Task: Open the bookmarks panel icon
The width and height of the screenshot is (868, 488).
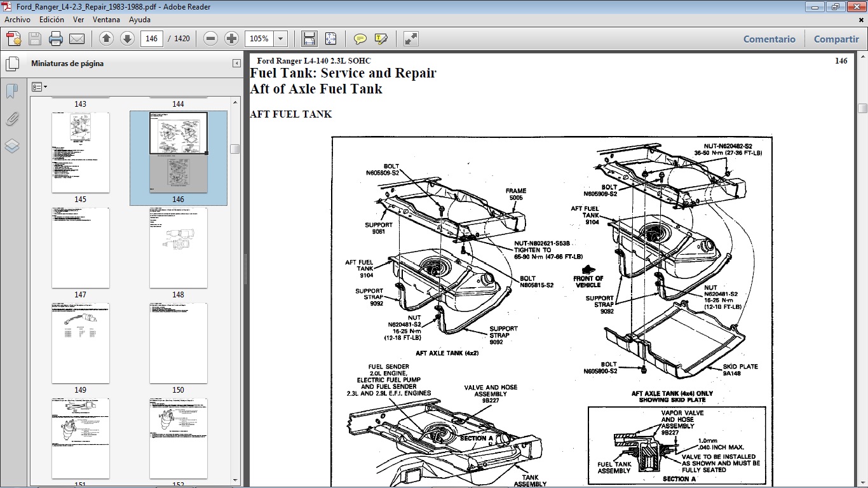Action: (x=12, y=91)
